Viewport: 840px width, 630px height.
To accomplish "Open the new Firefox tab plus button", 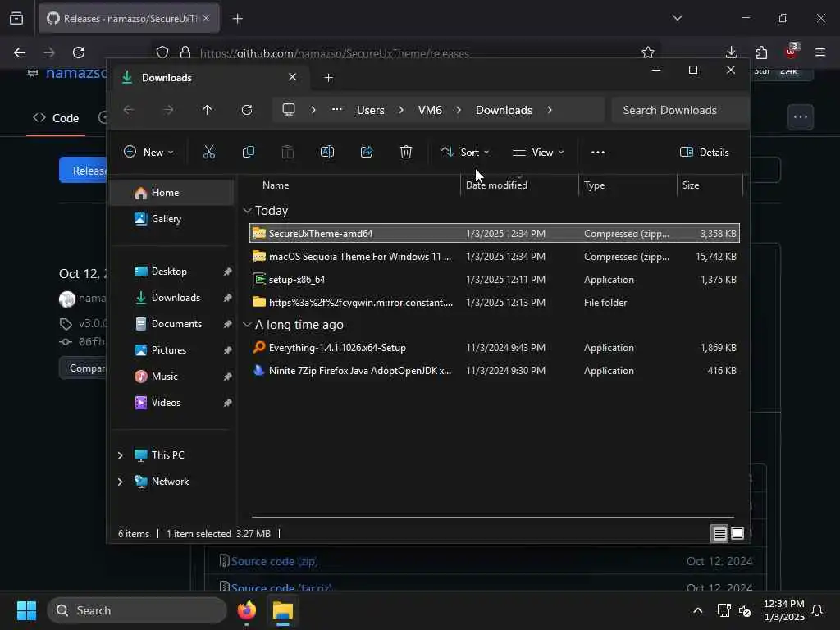I will point(238,19).
